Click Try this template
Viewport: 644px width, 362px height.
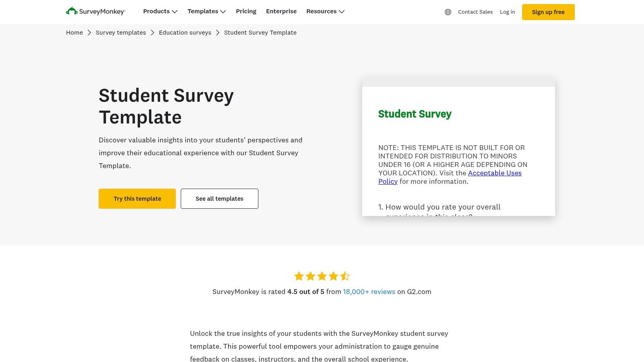[137, 198]
